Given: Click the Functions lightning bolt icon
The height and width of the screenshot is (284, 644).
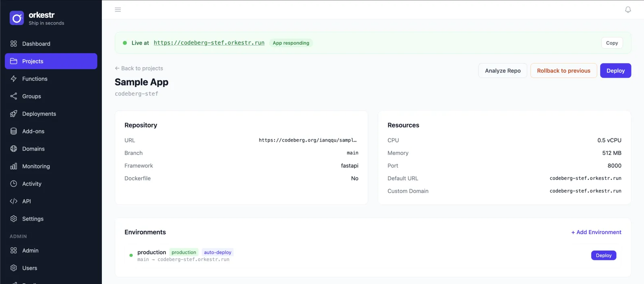Looking at the screenshot, I should tap(14, 79).
